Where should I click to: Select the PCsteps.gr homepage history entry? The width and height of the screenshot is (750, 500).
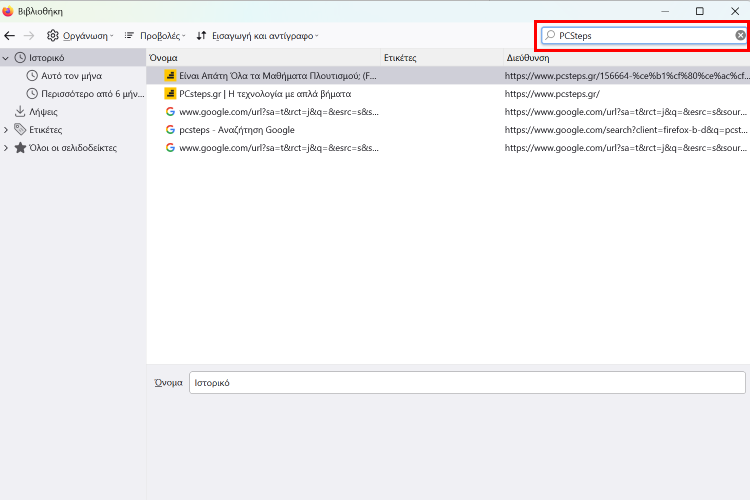click(265, 94)
